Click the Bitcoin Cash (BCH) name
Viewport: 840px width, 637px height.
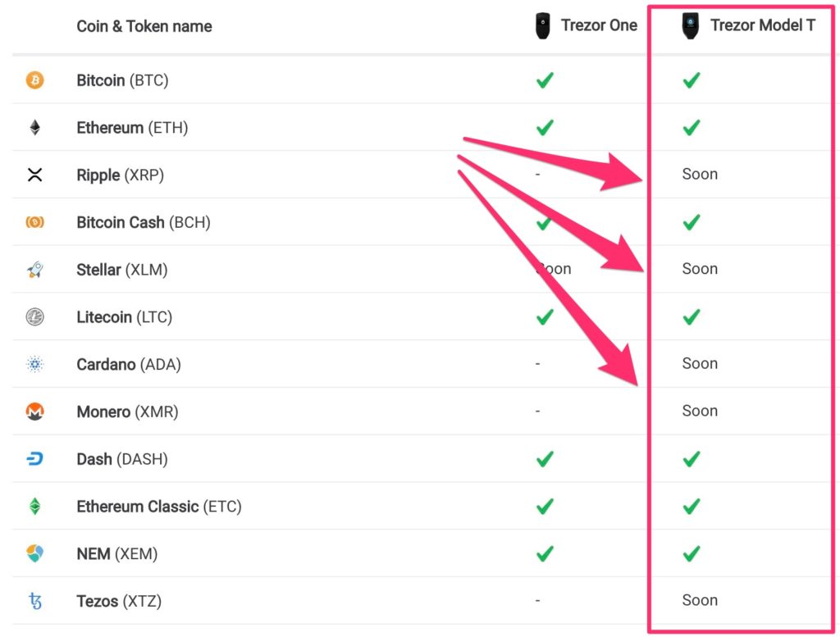click(x=144, y=222)
